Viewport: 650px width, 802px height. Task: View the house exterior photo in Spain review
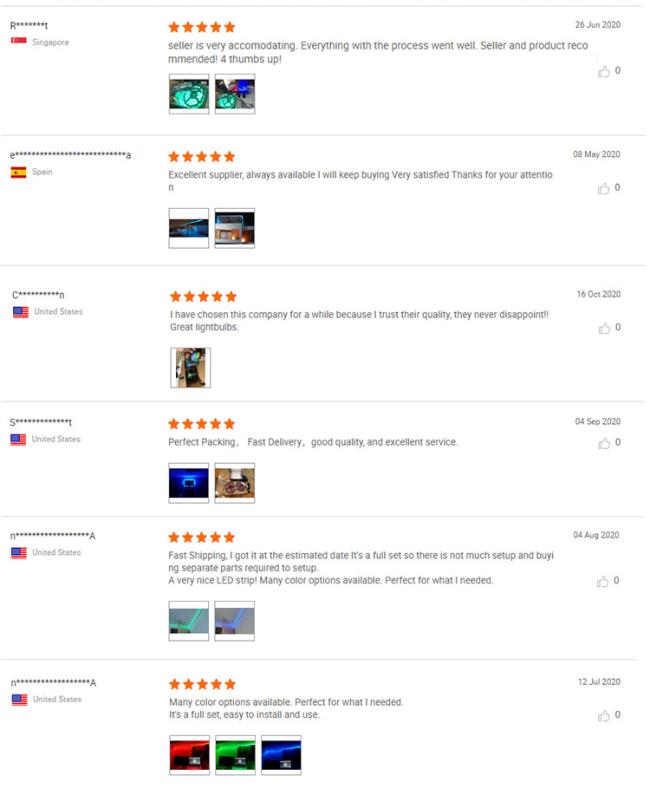tap(235, 228)
